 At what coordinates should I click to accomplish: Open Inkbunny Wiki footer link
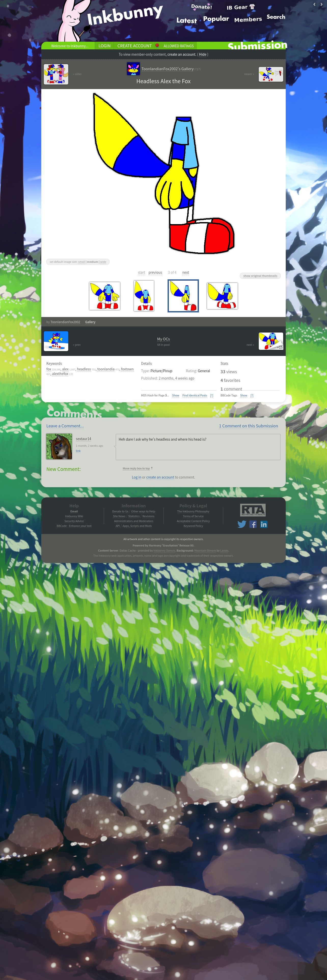(x=74, y=516)
